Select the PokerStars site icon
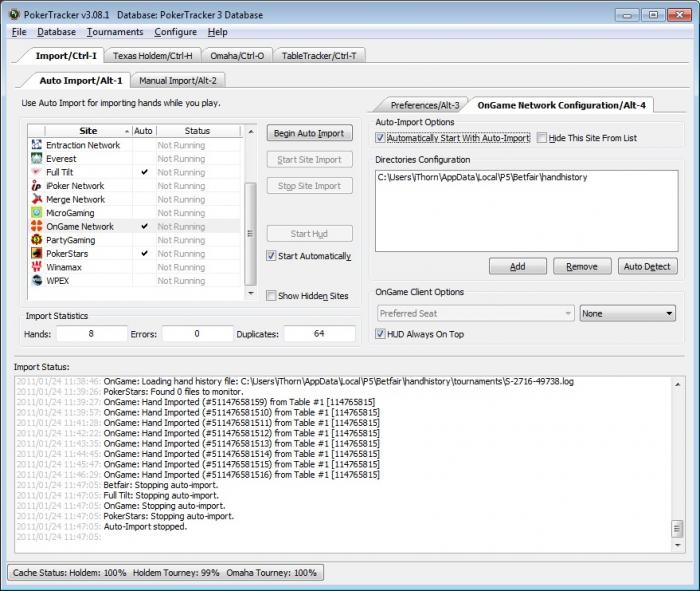This screenshot has width=700, height=591. tap(37, 253)
